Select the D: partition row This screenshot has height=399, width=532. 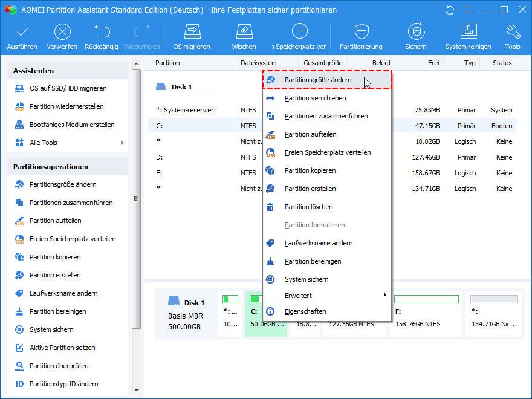tap(332, 157)
